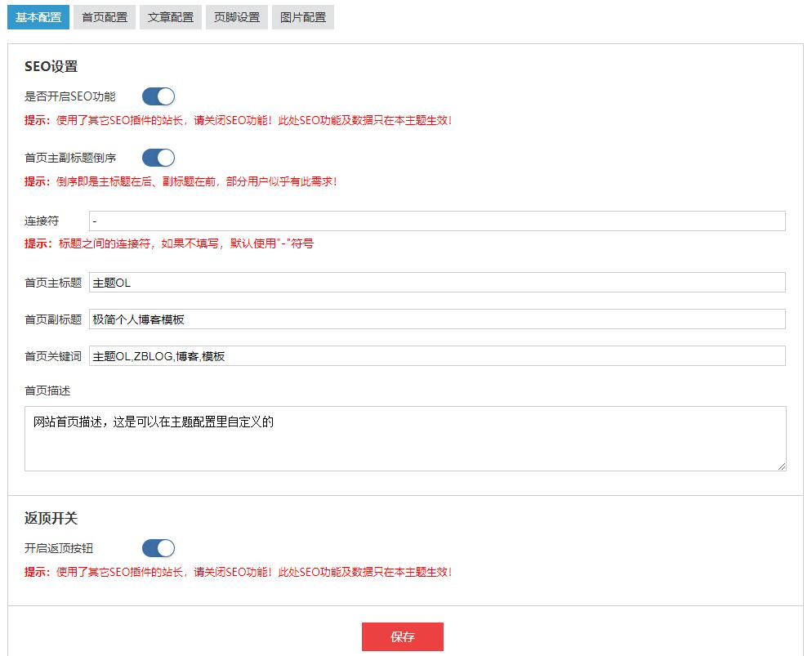Click inside the 首页描述 textarea
This screenshot has height=656, width=812.
coord(405,439)
